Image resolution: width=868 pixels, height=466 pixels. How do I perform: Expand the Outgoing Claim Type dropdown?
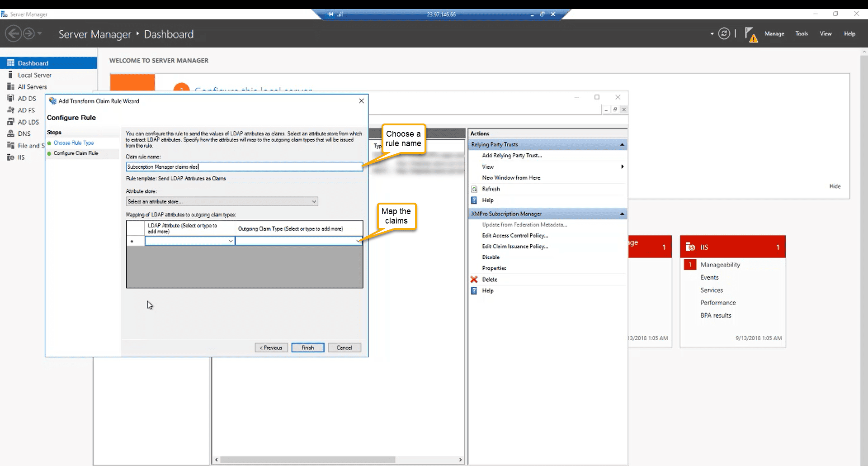(x=358, y=241)
